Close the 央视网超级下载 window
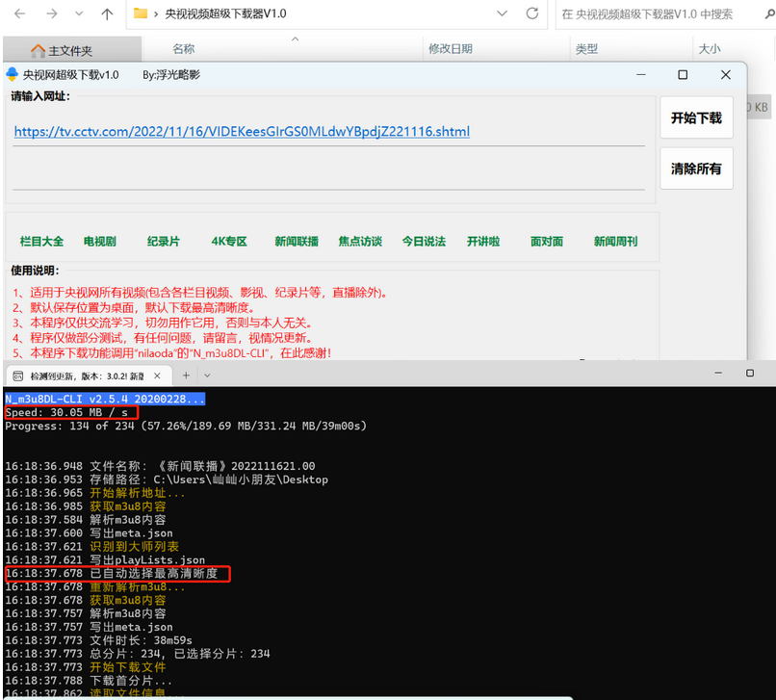The height and width of the screenshot is (700, 776). point(726,75)
